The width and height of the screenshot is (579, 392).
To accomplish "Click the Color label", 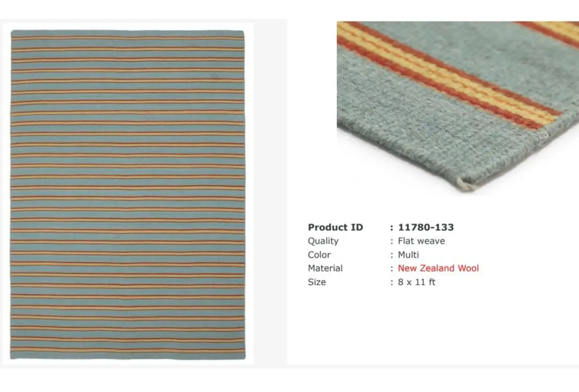I will tap(319, 255).
